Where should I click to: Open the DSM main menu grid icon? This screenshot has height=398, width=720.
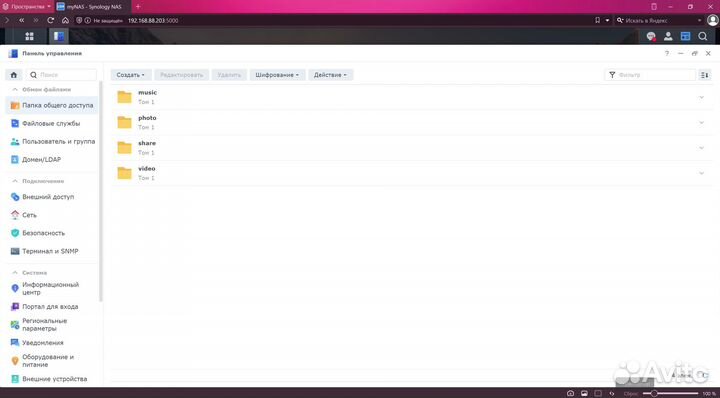coord(29,36)
